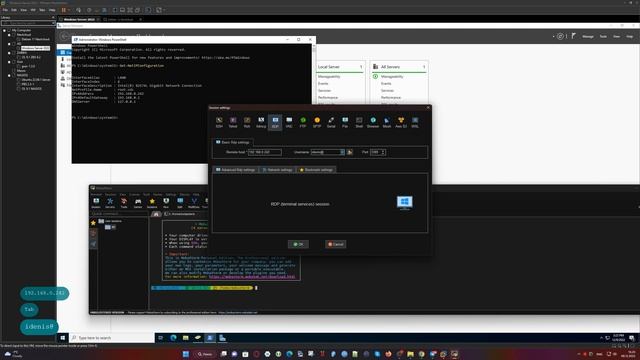Select the Shell session type icon
This screenshot has width=640, height=360.
click(x=359, y=122)
